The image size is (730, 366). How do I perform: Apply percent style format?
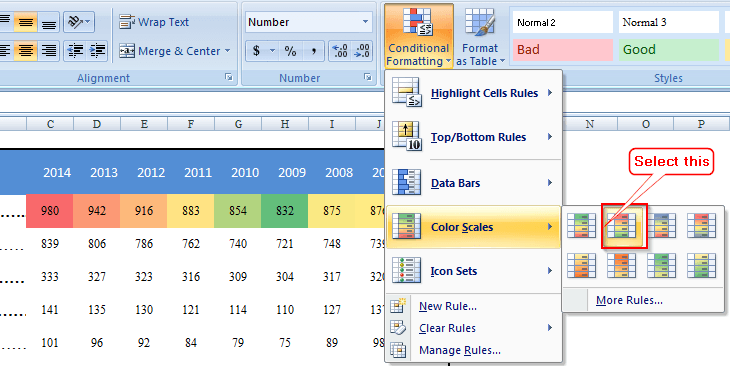(x=291, y=51)
